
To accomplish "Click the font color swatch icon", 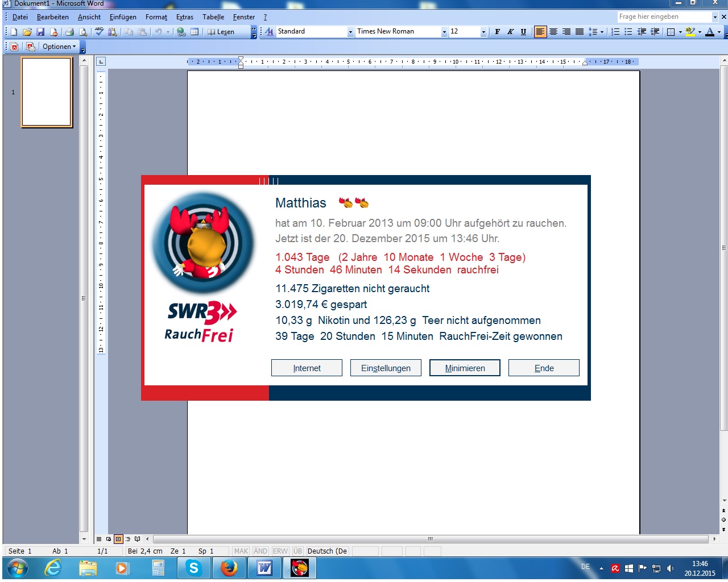I will point(709,32).
